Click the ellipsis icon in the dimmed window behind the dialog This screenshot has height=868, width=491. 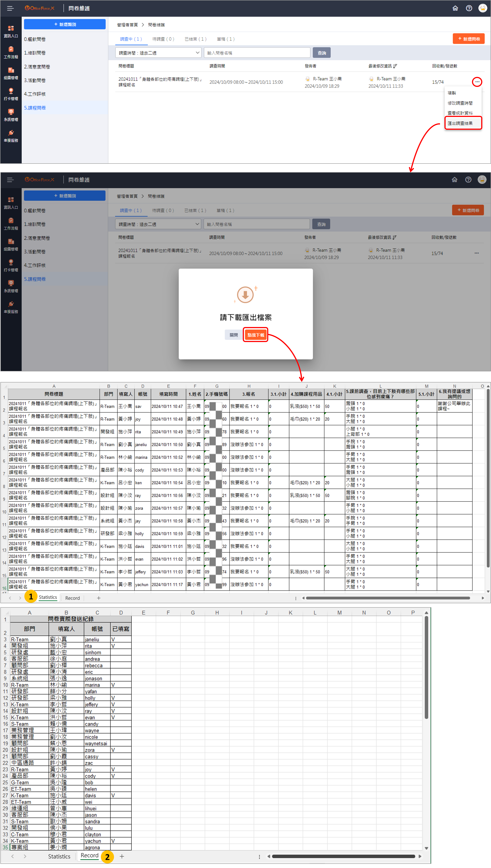477,253
